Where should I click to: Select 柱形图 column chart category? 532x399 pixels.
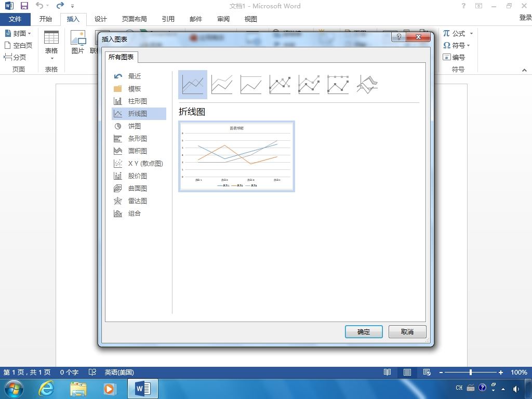139,101
